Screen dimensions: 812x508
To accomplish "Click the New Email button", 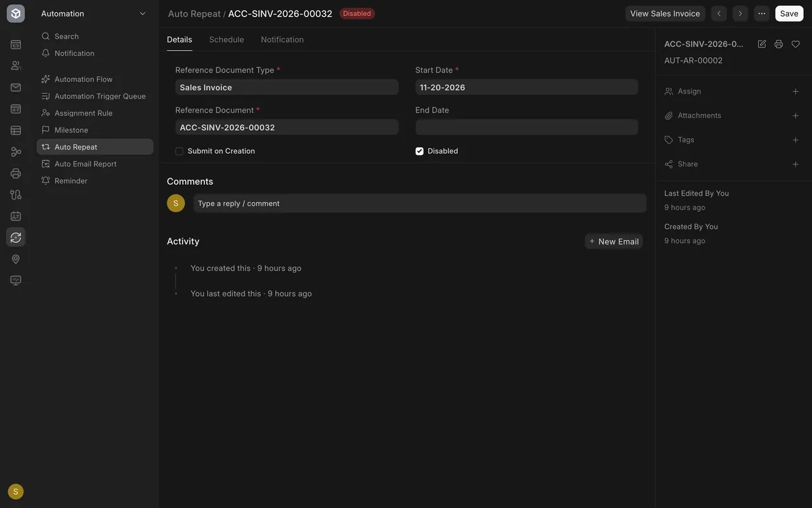I will coord(613,241).
